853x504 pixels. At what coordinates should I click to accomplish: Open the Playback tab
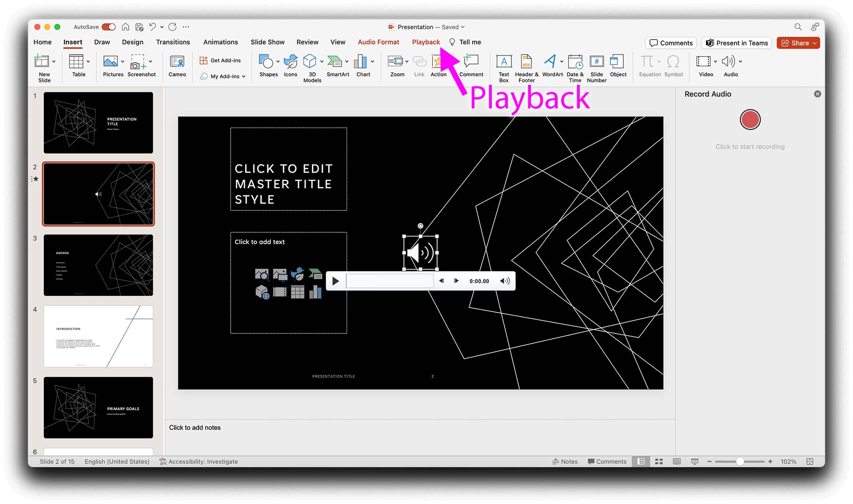(x=426, y=42)
